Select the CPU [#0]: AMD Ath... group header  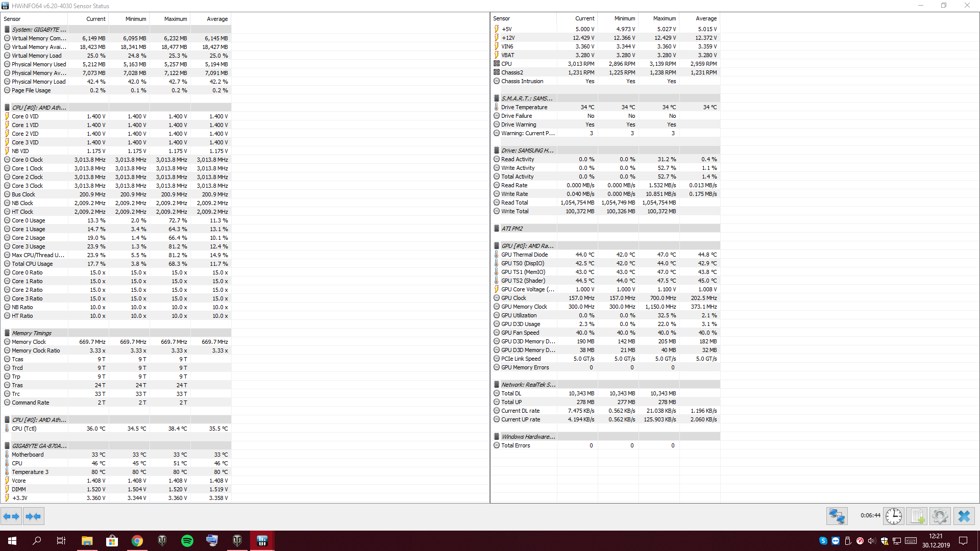[x=39, y=108]
